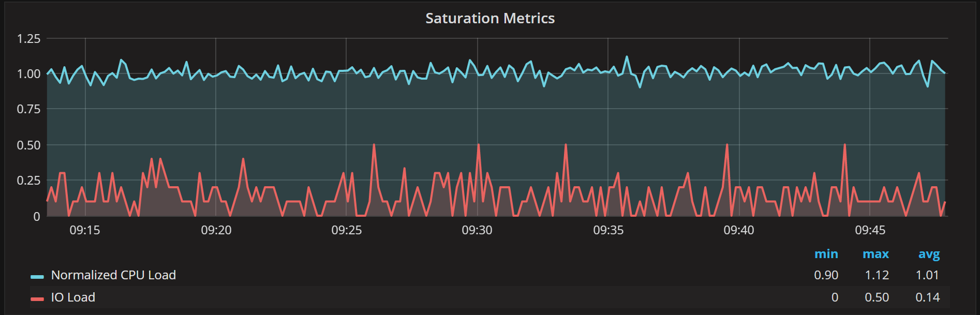The width and height of the screenshot is (980, 315).
Task: Click the 09:25 time axis label
Action: [347, 230]
